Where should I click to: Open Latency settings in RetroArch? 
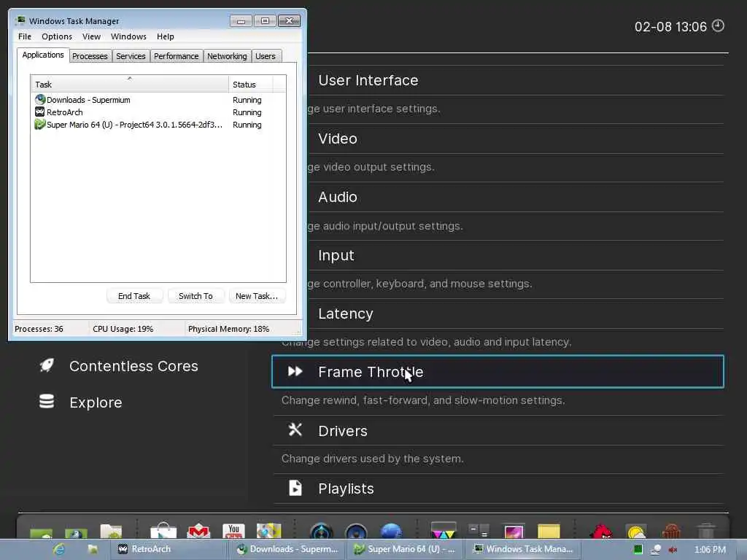[516, 314]
